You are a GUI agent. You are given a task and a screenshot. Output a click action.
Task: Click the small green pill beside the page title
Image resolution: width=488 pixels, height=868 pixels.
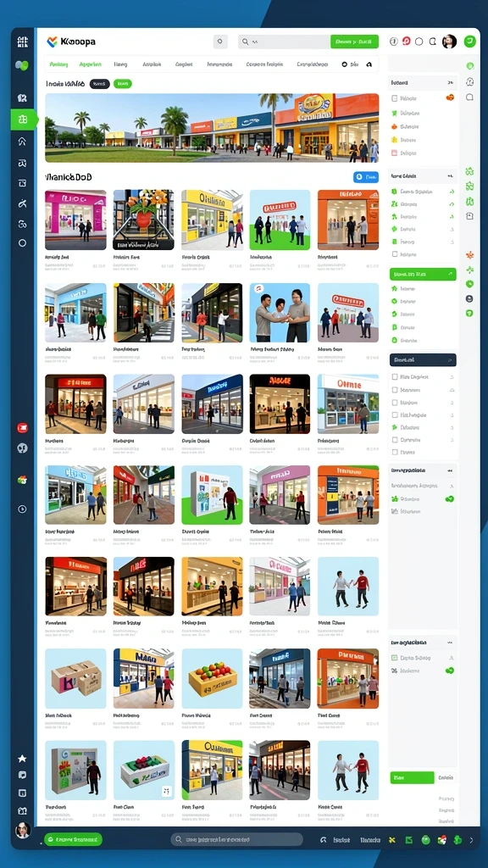122,84
